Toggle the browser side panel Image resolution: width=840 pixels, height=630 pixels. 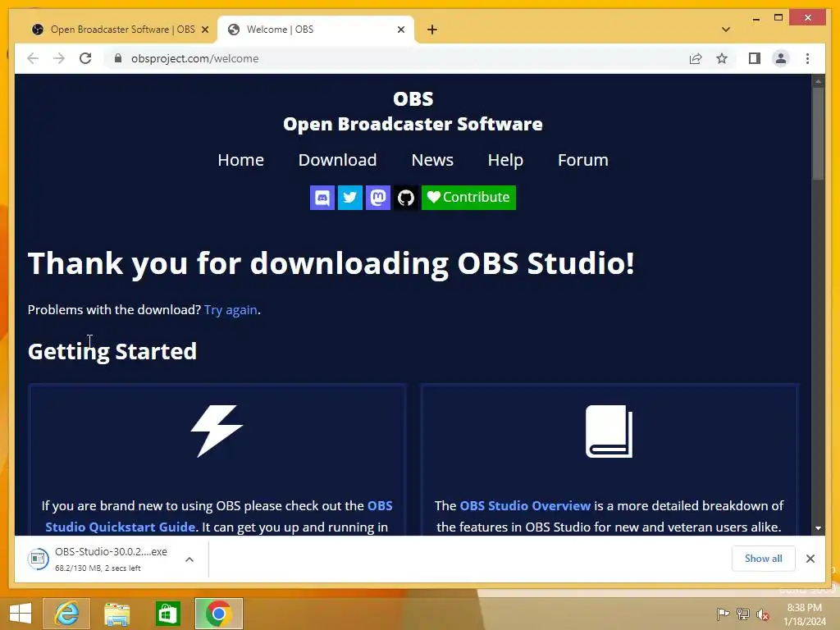click(755, 58)
